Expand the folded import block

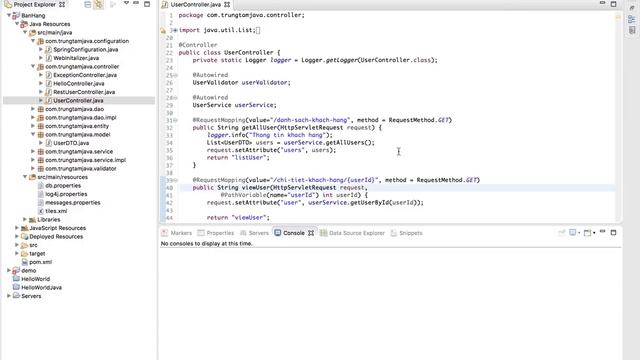175,30
